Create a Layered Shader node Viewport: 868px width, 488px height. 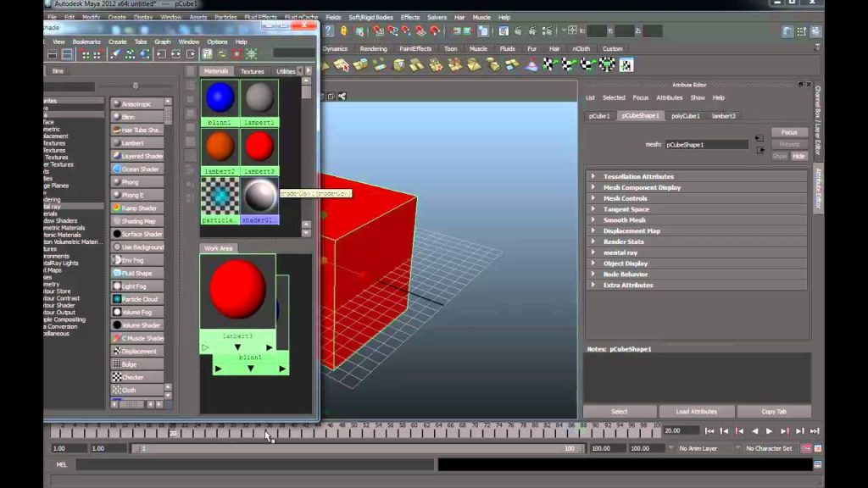click(x=137, y=156)
